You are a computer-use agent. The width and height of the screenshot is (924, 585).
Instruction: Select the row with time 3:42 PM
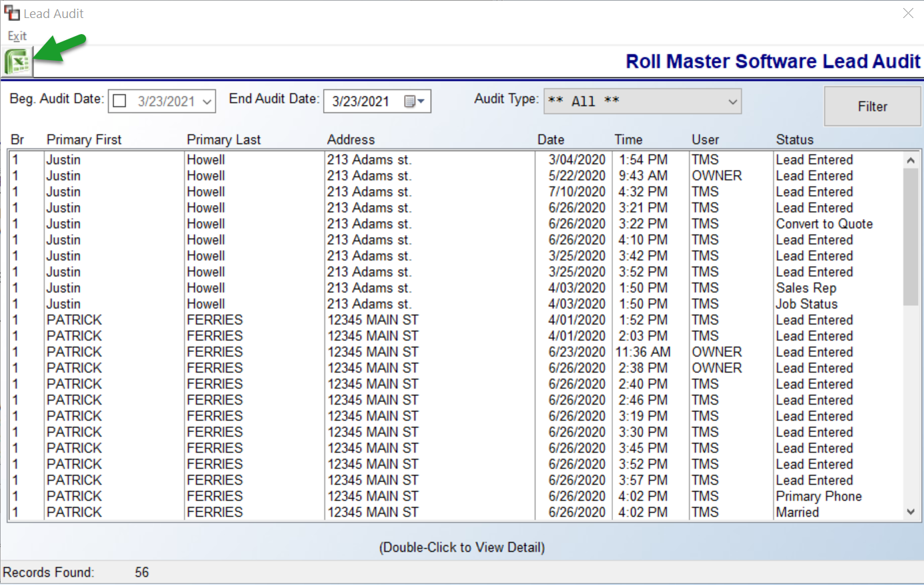click(455, 256)
